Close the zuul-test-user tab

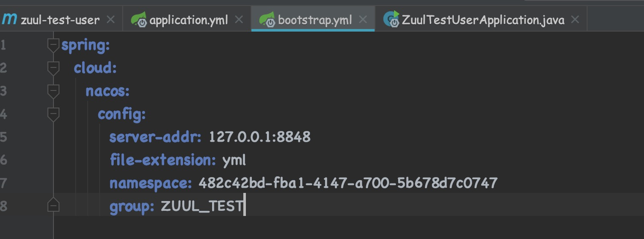110,19
